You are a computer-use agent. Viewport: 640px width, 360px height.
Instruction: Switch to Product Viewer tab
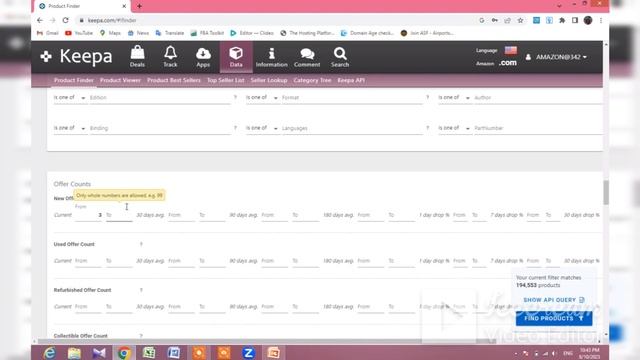point(120,80)
